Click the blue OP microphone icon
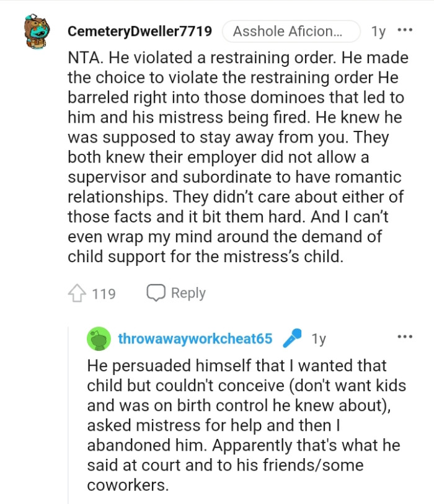 [x=291, y=338]
